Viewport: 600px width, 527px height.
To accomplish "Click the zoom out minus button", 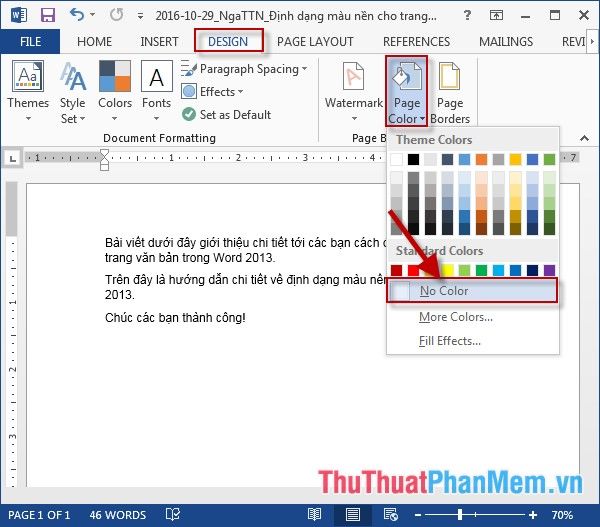I will tap(418, 515).
